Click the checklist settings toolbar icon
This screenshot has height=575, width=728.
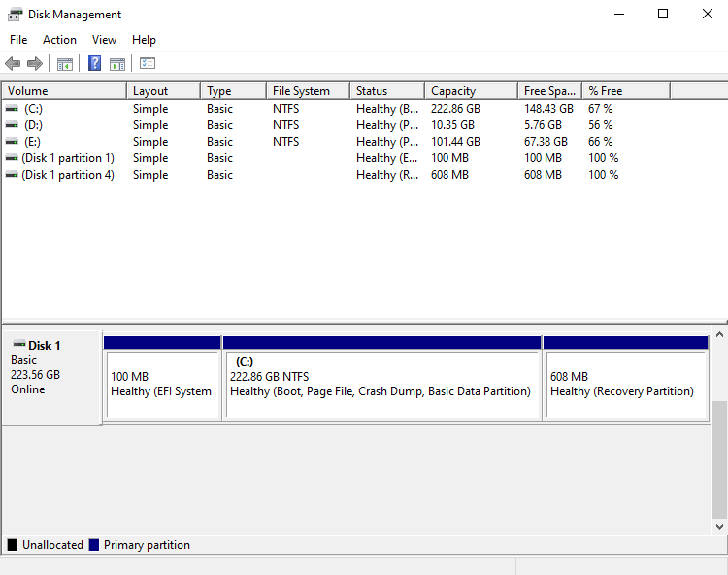pos(148,63)
